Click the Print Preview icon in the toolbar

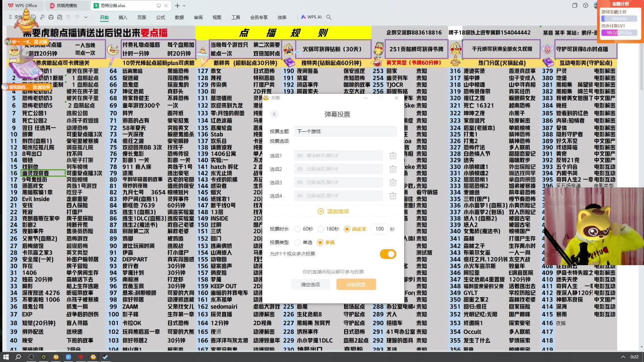[x=60, y=17]
